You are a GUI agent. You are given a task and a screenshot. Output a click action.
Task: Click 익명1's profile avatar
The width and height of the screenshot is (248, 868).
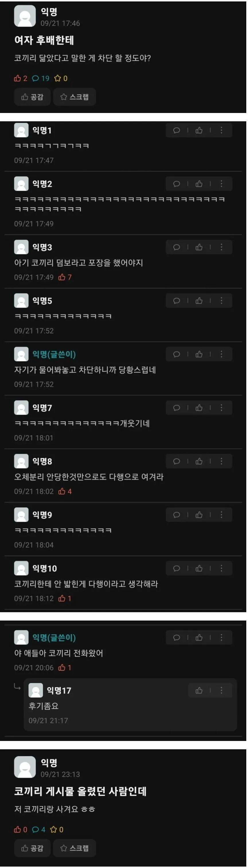(21, 130)
